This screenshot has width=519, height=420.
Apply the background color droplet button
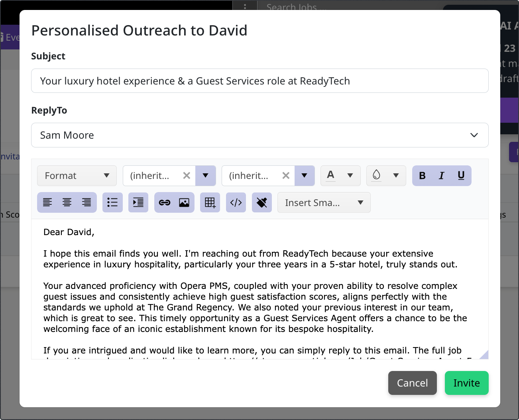tap(376, 176)
